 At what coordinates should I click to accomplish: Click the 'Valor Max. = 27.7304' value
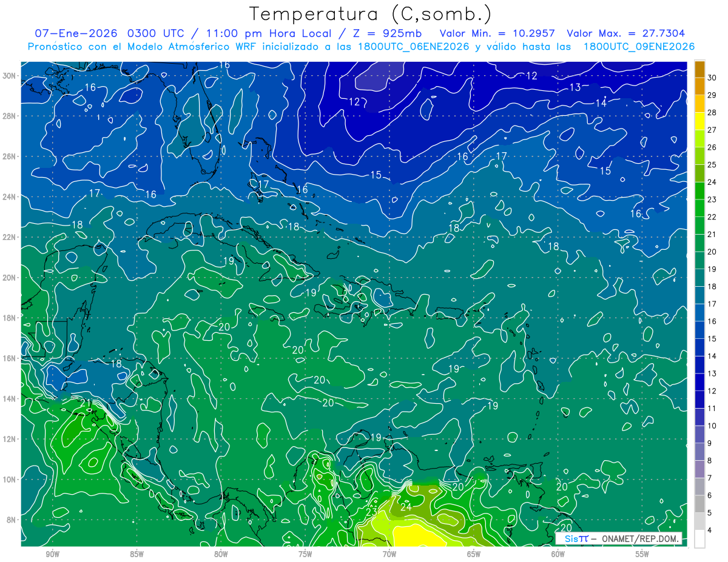(625, 33)
